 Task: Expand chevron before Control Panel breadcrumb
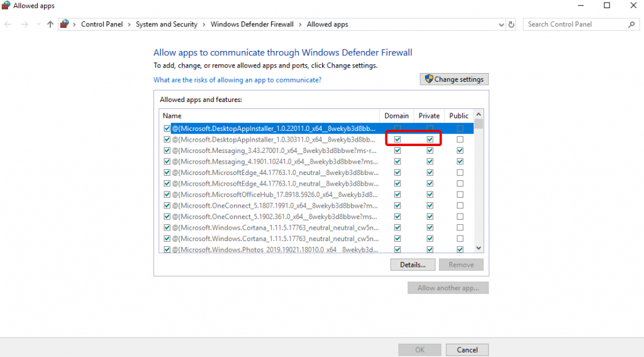click(x=74, y=25)
